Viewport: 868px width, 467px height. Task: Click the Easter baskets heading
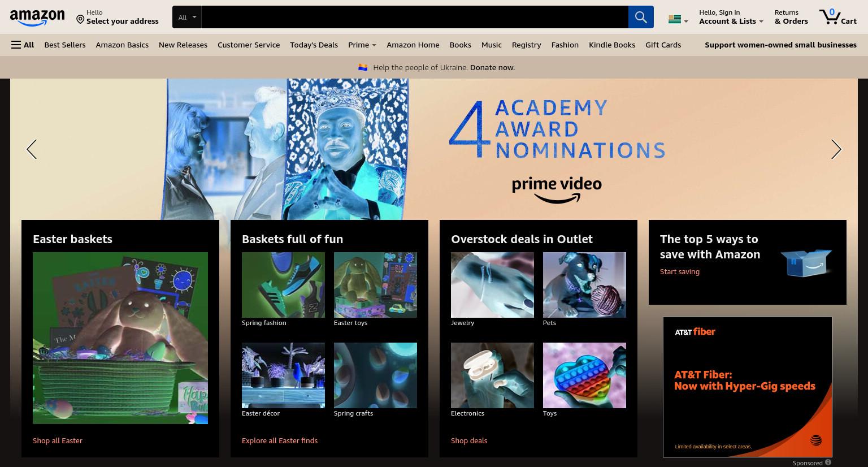point(72,239)
